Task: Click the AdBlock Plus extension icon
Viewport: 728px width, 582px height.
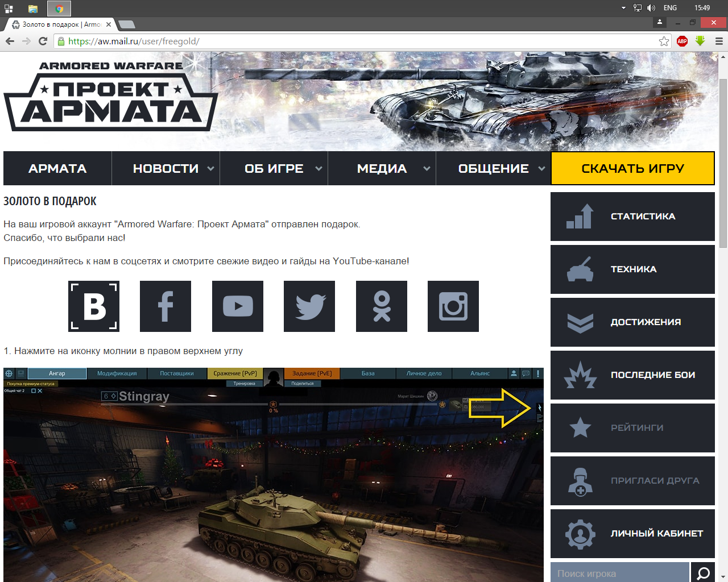Action: tap(682, 41)
